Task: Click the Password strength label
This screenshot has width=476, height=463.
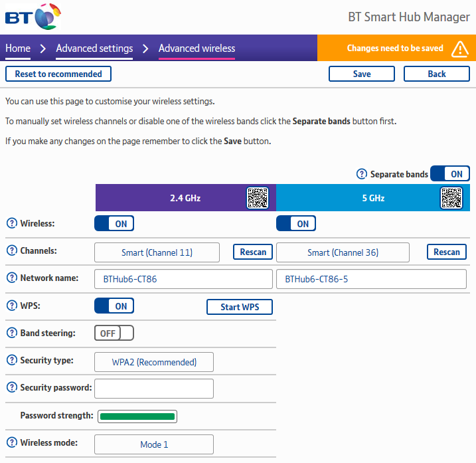Action: [x=56, y=416]
